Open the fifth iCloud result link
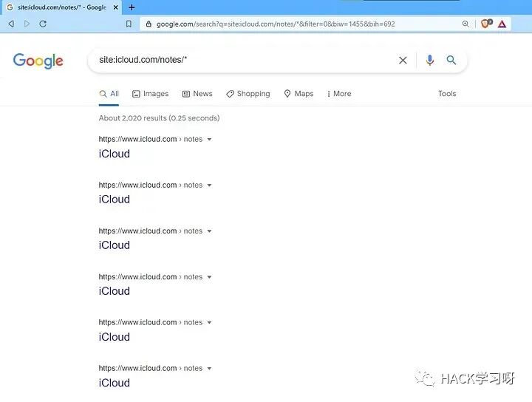532x402 pixels. [115, 337]
